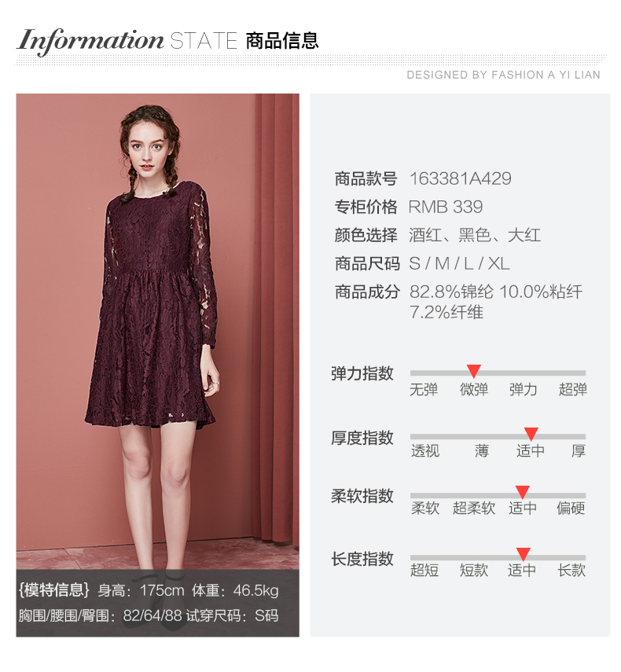Viewport: 621px width, 672px height.
Task: Select the 偏硬 softness label
Action: [571, 509]
